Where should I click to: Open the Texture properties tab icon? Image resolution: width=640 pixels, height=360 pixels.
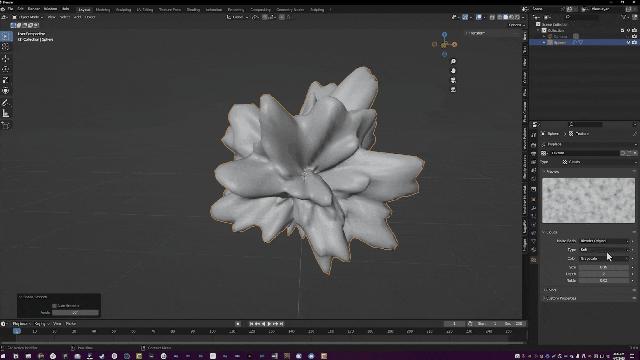coord(533,260)
